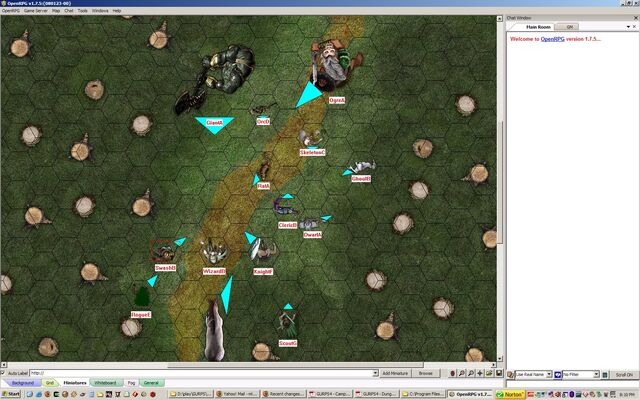Open the Chat menu
The image size is (640, 400).
click(x=69, y=11)
